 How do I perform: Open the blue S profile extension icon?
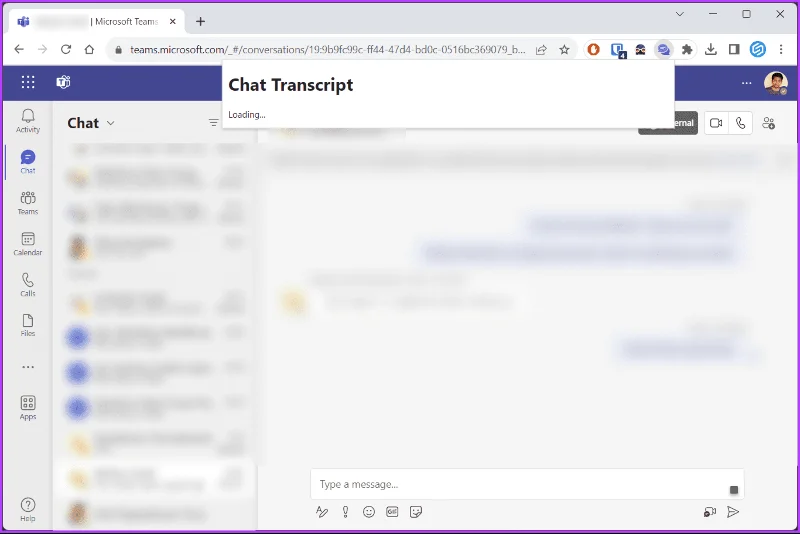pos(758,49)
